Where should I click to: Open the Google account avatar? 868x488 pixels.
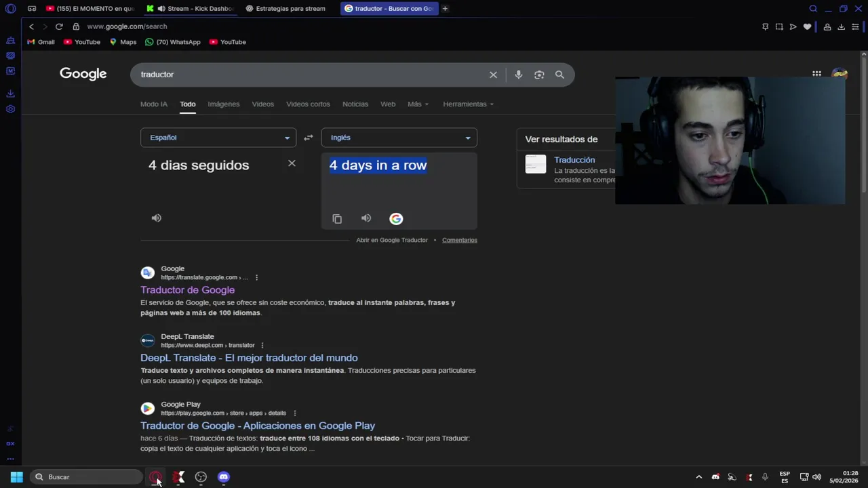[840, 74]
